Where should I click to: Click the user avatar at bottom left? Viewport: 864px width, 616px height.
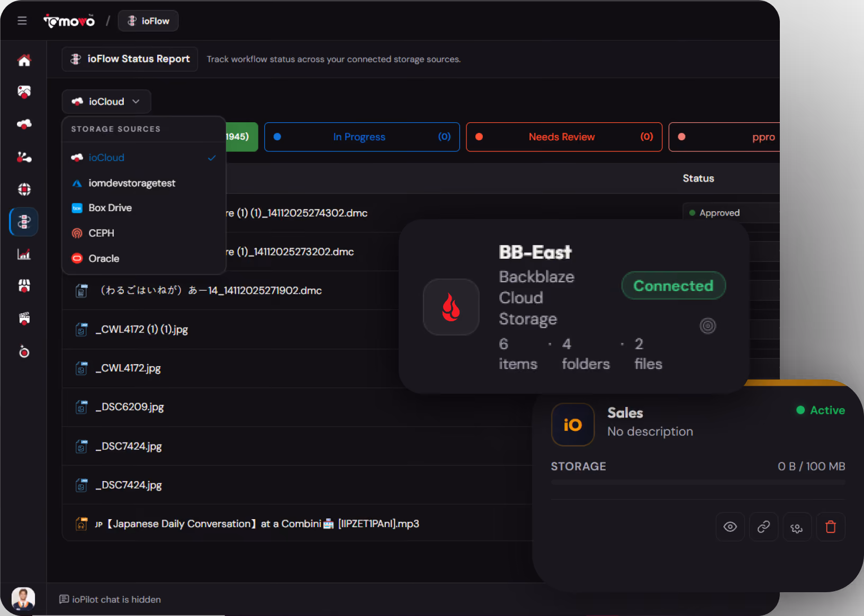(x=23, y=599)
